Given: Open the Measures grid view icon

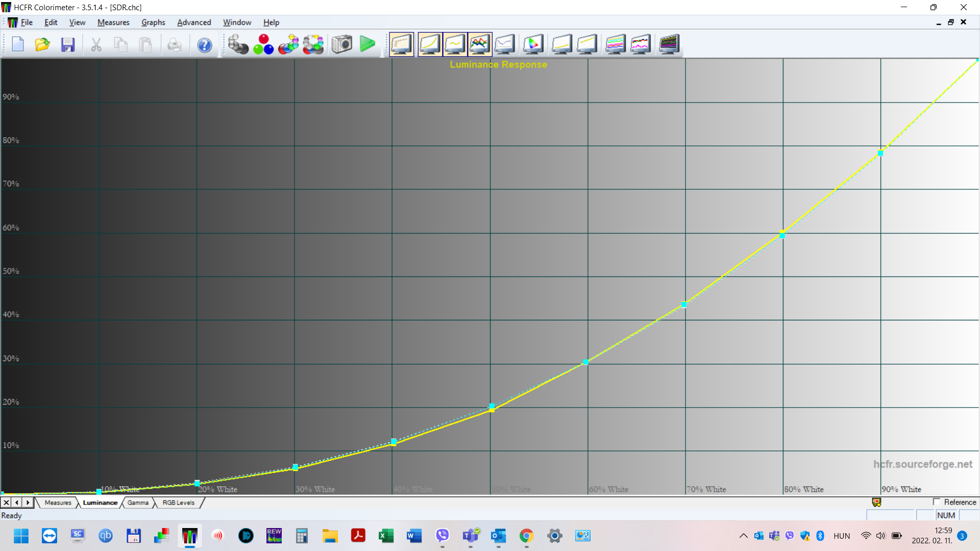Looking at the screenshot, I should [402, 44].
